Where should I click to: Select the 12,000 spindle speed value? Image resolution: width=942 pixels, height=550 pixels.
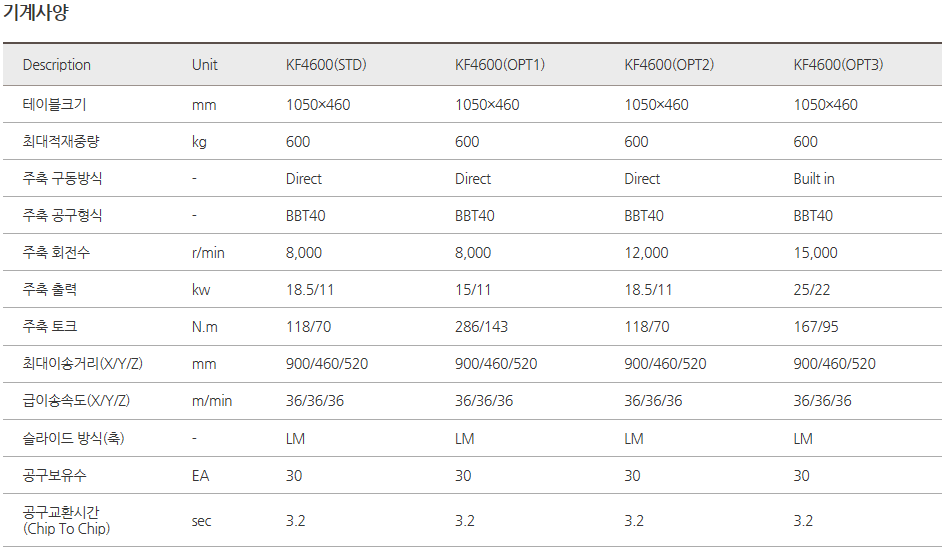(x=646, y=253)
